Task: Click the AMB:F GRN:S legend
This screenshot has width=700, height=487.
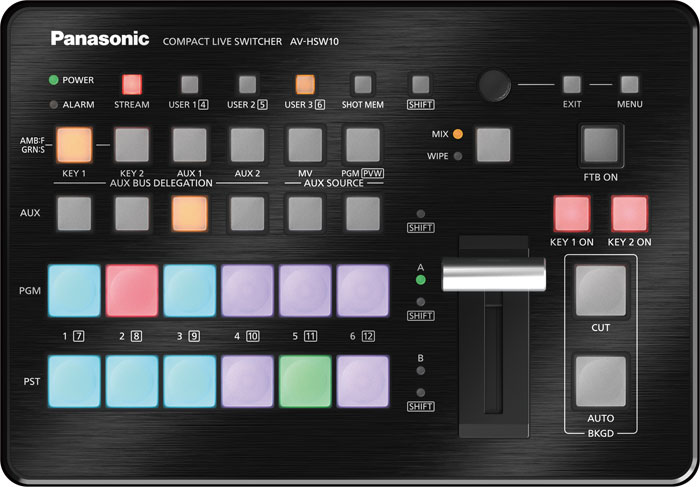Action: [x=33, y=145]
